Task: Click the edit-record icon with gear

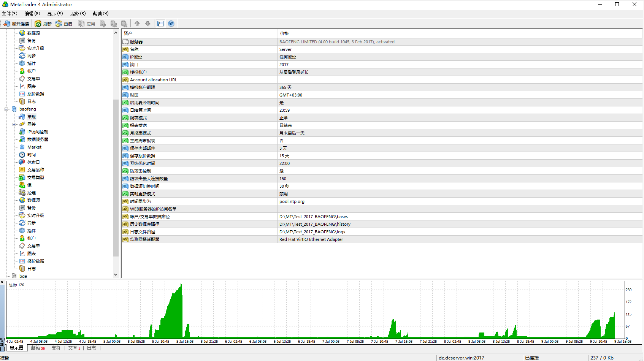Action: [113, 24]
